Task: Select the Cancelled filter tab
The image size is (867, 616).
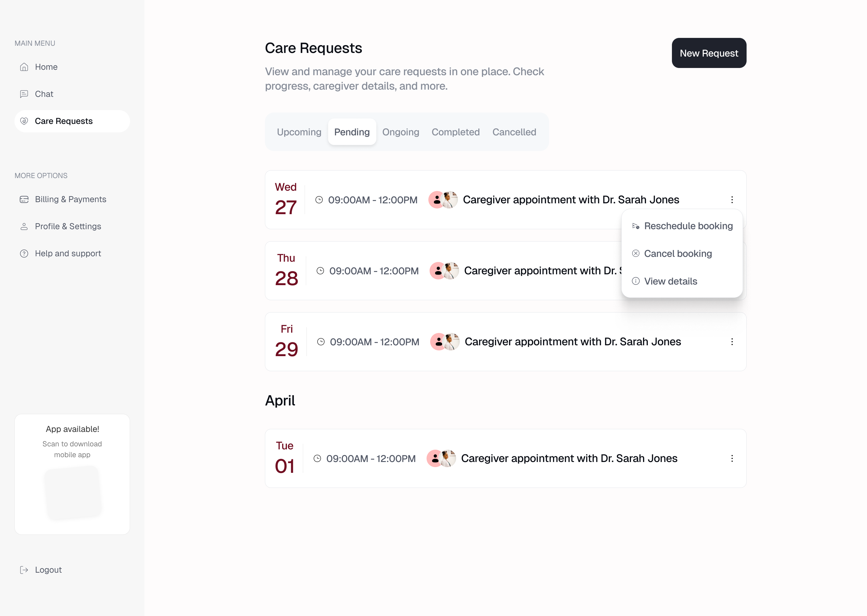Action: [514, 132]
